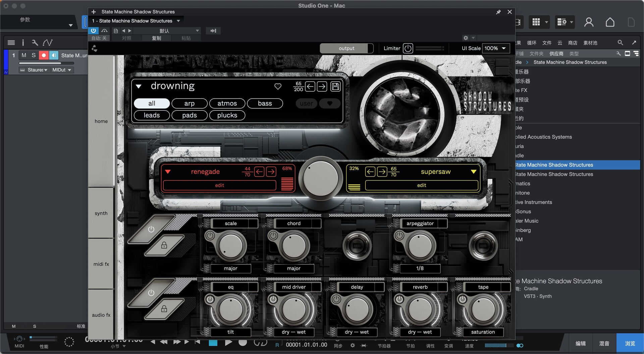Select the pads preset category

[x=190, y=115]
